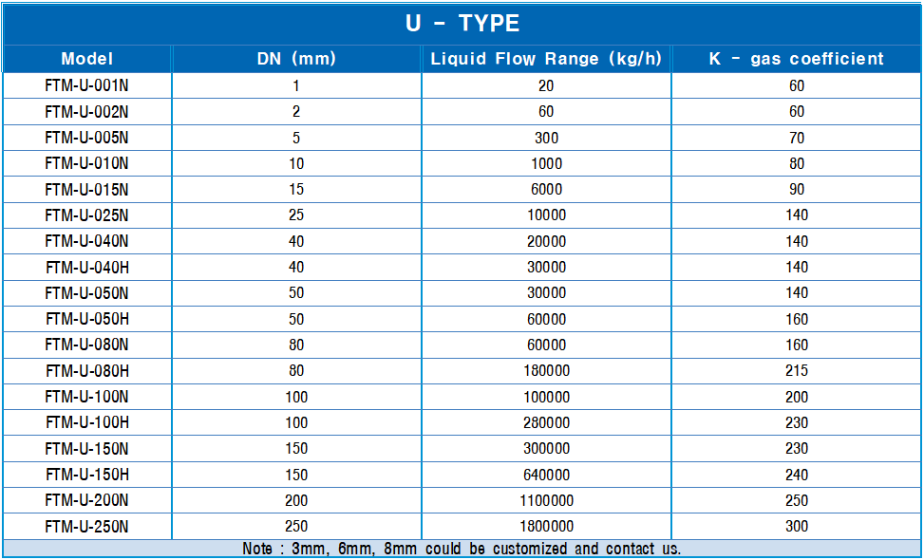The image size is (924, 560).
Task: Choose the FTM-U-025N model cell
Action: [x=86, y=215]
